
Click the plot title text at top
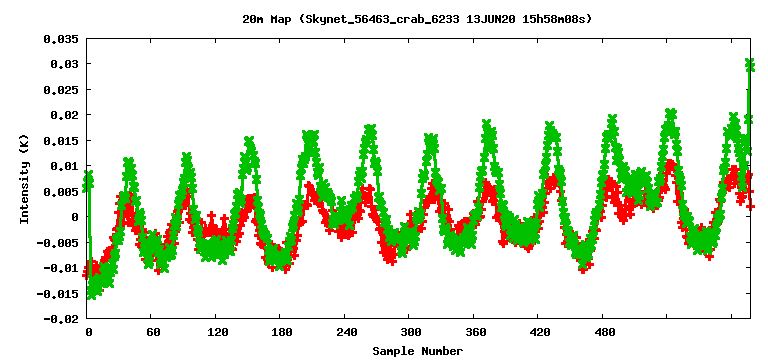click(x=417, y=20)
